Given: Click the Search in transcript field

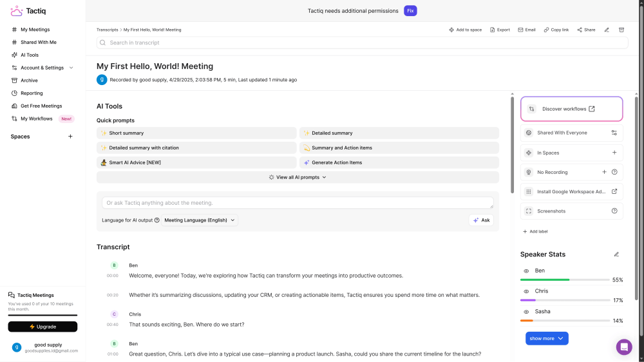Looking at the screenshot, I should tap(362, 43).
